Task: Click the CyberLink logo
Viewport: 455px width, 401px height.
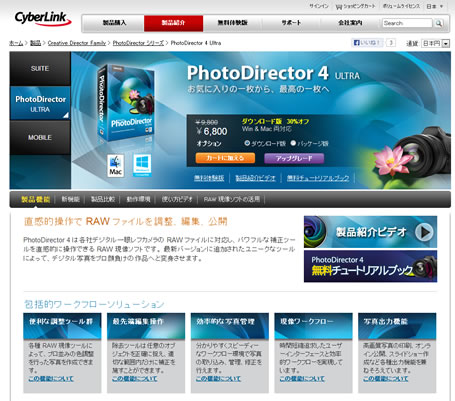Action: click(x=43, y=19)
